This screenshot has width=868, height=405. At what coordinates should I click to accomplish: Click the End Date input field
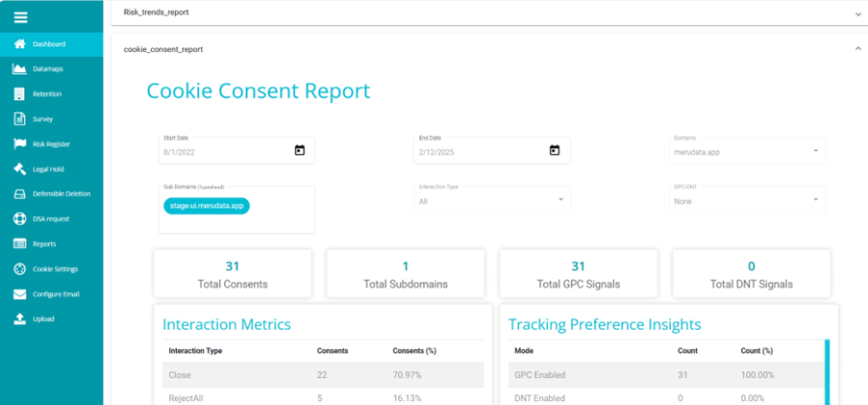491,150
